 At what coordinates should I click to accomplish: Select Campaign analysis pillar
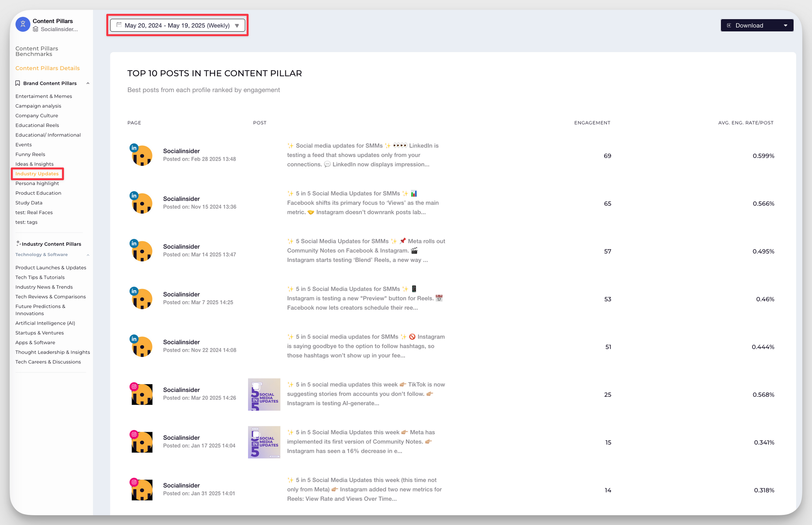[38, 106]
